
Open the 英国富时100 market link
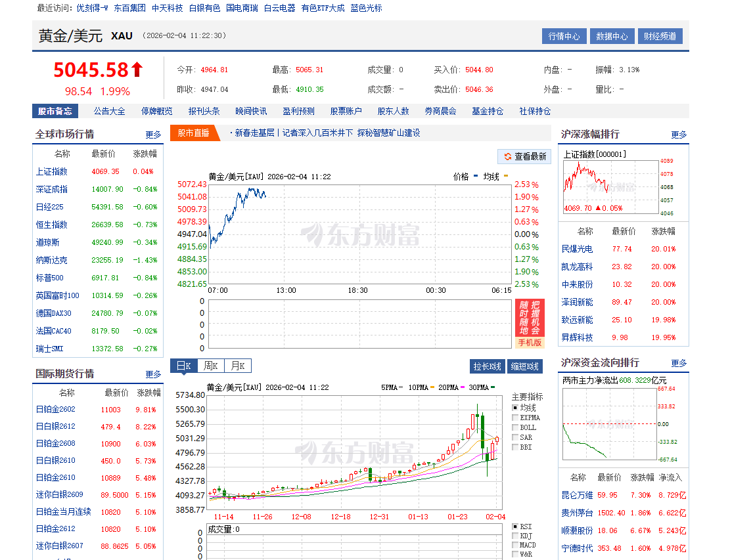click(x=57, y=295)
